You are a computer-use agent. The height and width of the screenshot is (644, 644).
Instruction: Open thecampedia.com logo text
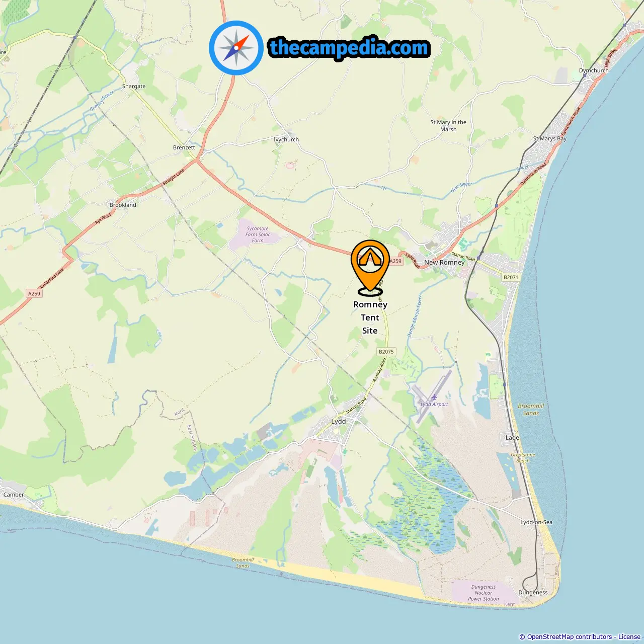[349, 48]
